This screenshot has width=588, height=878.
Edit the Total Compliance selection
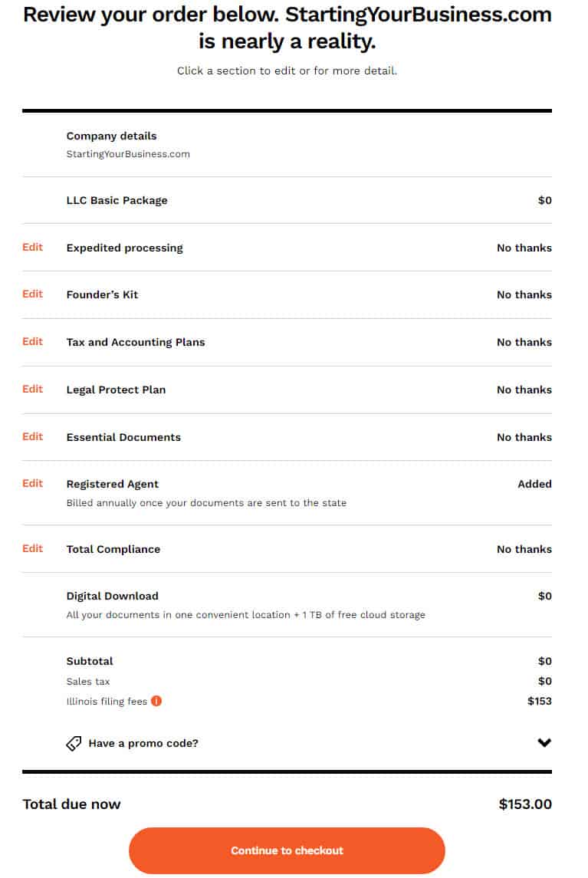coord(31,548)
